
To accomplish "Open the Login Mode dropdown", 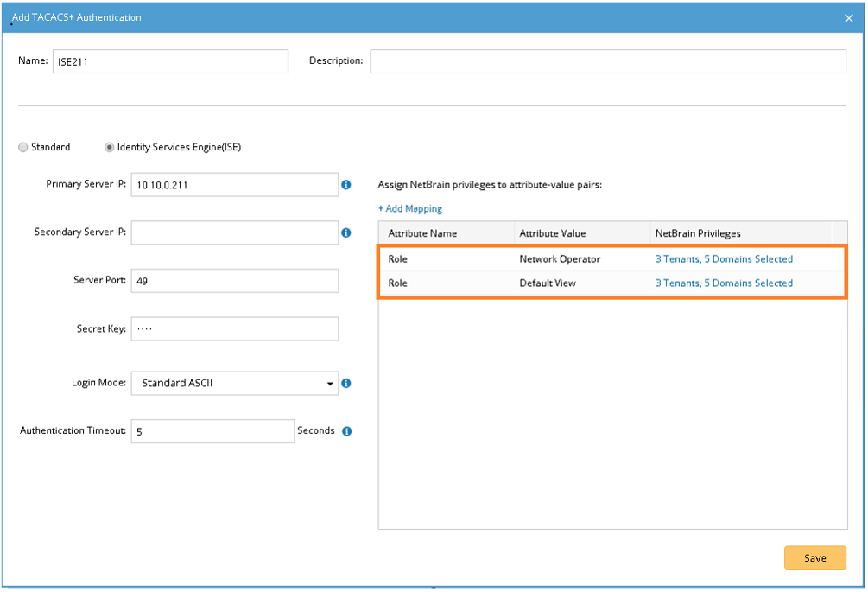I will (235, 383).
